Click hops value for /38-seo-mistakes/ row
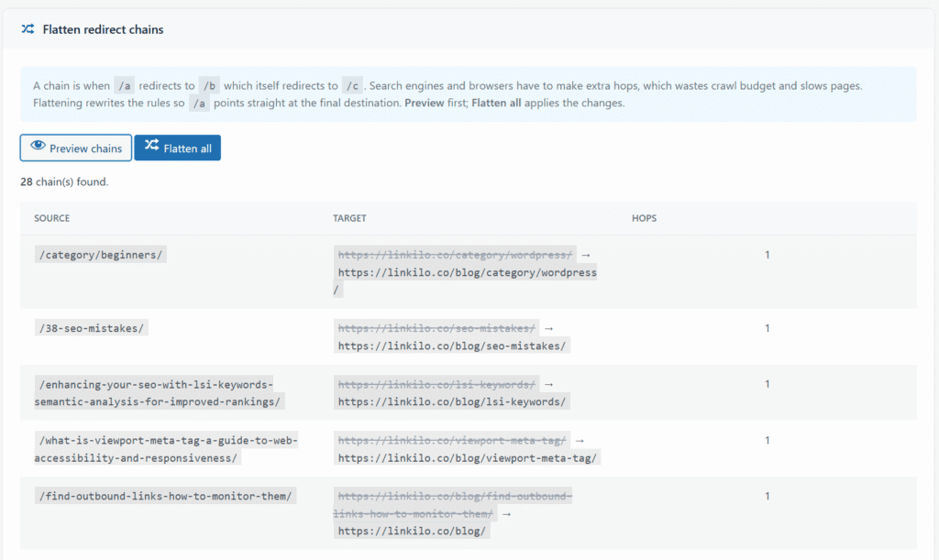Viewport: 939px width, 560px height. point(768,328)
